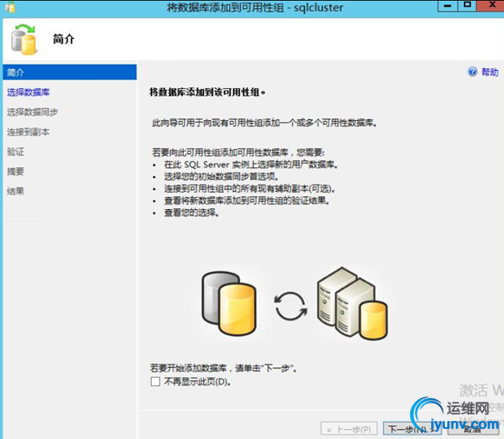Click the servers with database illustration
The image size is (504, 439).
coord(352,304)
